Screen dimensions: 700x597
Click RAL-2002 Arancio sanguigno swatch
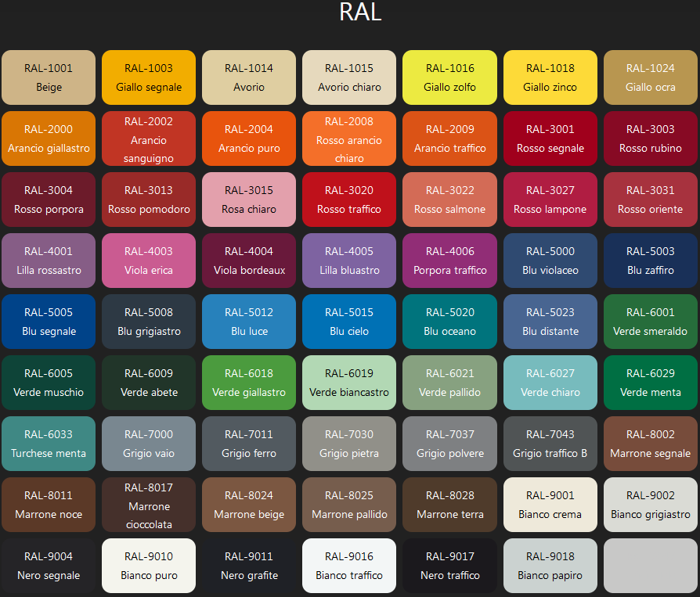click(x=149, y=138)
